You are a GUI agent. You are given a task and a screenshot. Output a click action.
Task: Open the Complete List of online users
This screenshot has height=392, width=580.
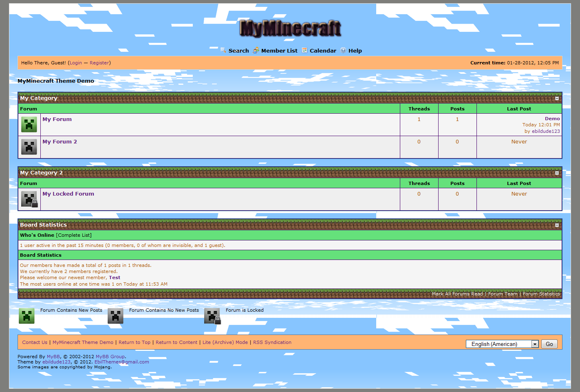pyautogui.click(x=74, y=235)
